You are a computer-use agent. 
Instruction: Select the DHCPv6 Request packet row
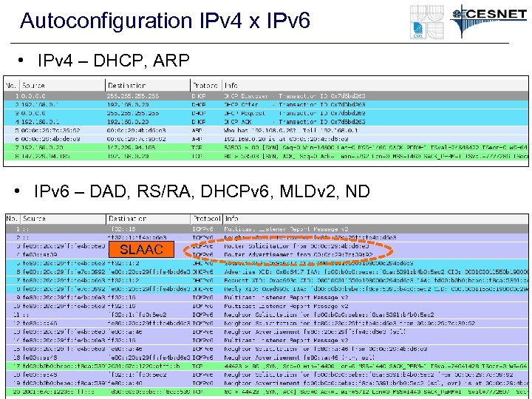(267, 280)
